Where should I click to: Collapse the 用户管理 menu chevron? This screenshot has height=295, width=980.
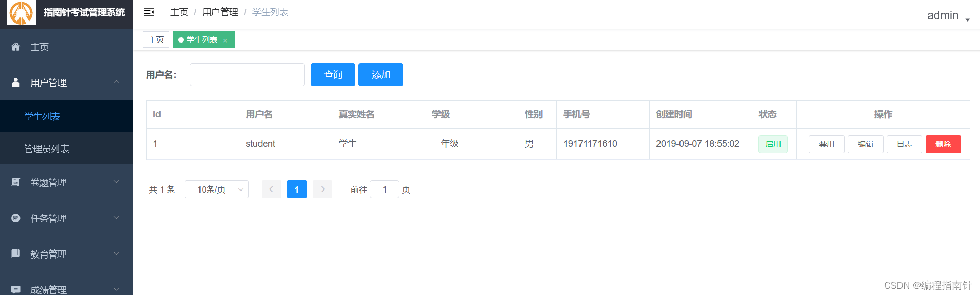click(x=117, y=82)
